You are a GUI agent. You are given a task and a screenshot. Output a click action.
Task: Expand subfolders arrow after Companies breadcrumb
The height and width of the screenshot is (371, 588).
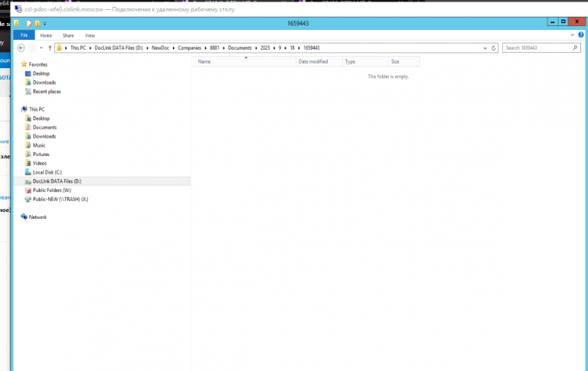205,48
